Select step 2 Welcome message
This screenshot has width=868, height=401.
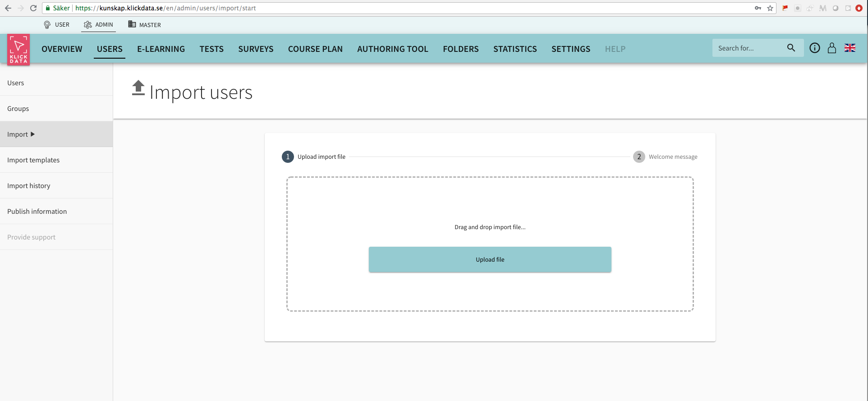tap(666, 157)
